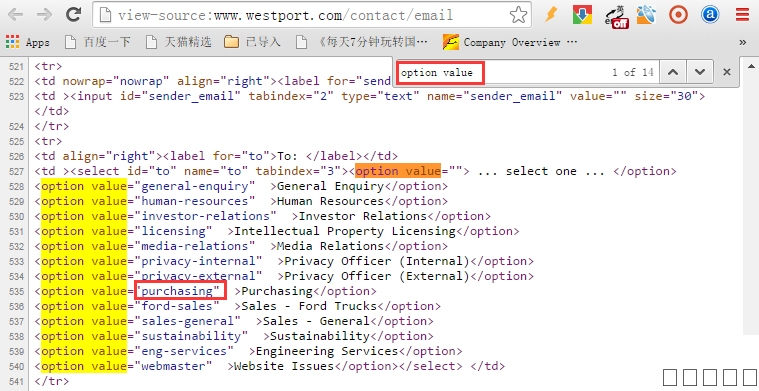Show hidden bookmarks via double chevron
Image resolution: width=759 pixels, height=391 pixels.
point(743,43)
